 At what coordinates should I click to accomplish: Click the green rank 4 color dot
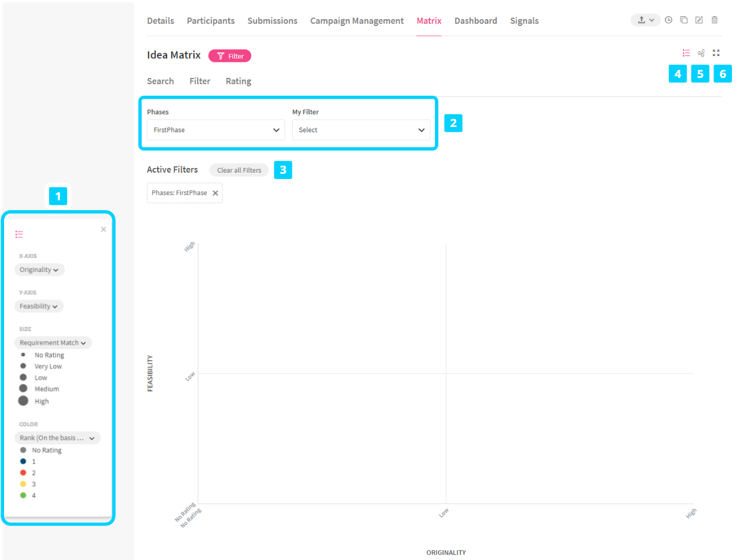click(23, 495)
